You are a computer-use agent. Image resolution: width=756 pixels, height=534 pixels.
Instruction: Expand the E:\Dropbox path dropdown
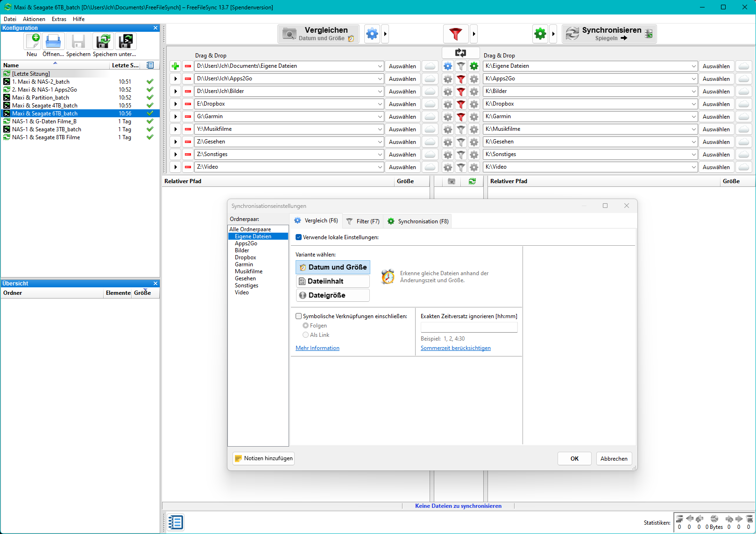pyautogui.click(x=380, y=104)
